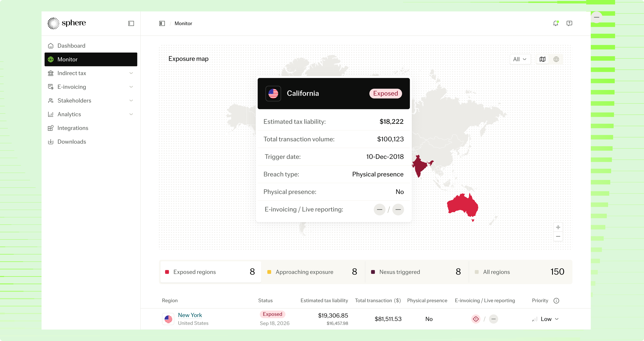
Task: Open notifications bell
Action: click(555, 23)
